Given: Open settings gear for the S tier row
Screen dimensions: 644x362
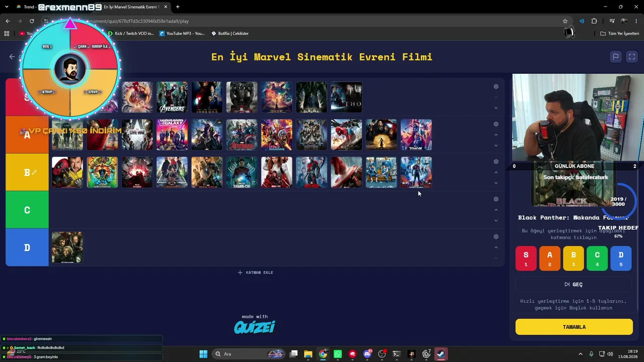Looking at the screenshot, I should coord(496,86).
